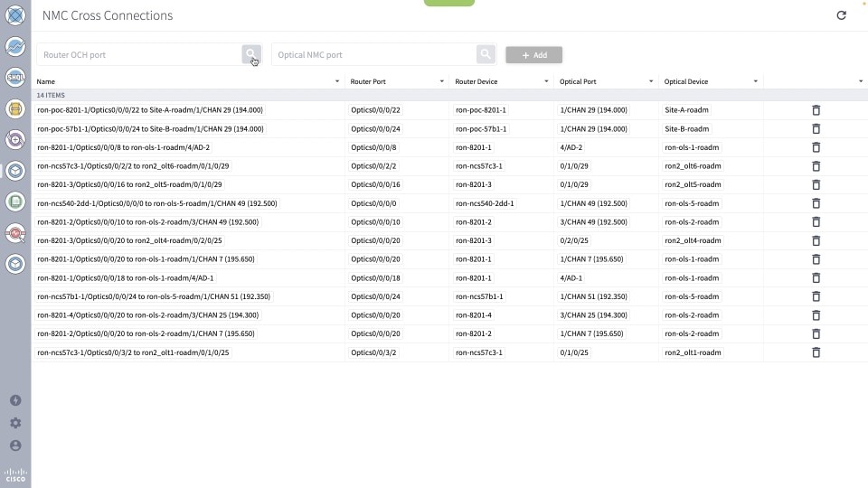
Task: Delete ron-ncs57b1-1 cross connection row
Action: coord(816,296)
